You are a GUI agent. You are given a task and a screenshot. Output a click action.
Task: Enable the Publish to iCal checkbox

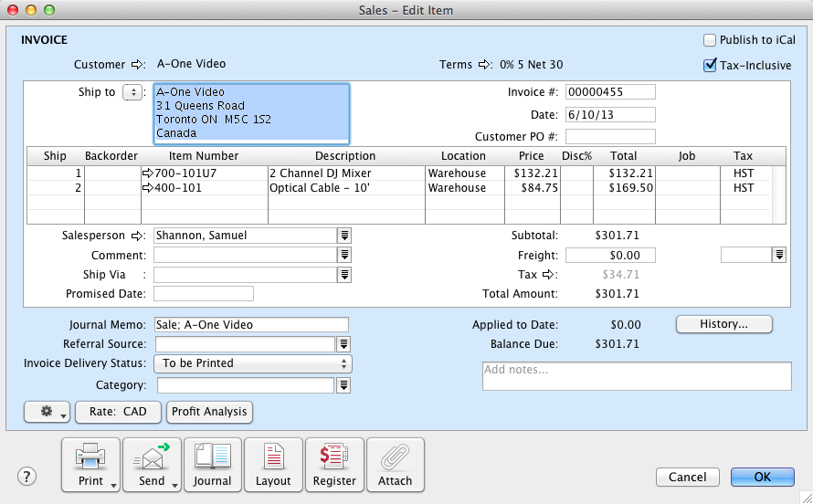point(710,40)
